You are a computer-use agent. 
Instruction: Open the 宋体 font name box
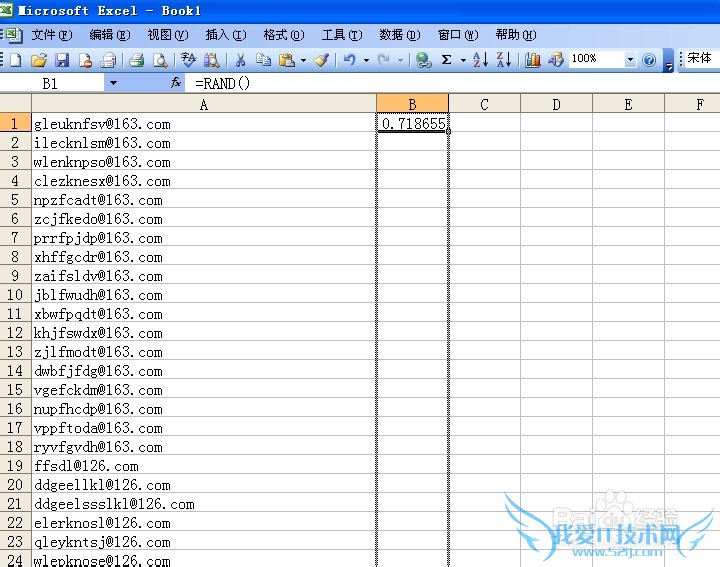tap(702, 59)
